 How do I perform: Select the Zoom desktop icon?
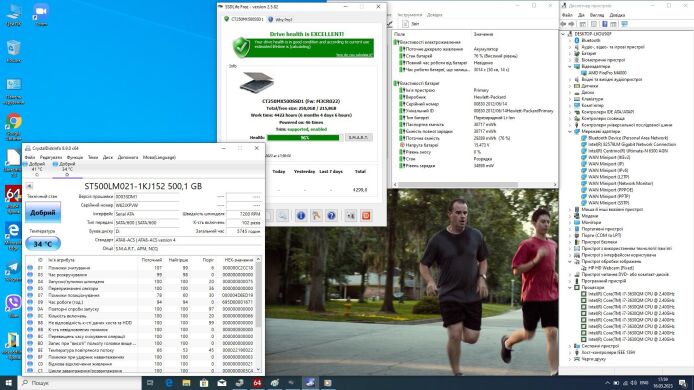41,15
